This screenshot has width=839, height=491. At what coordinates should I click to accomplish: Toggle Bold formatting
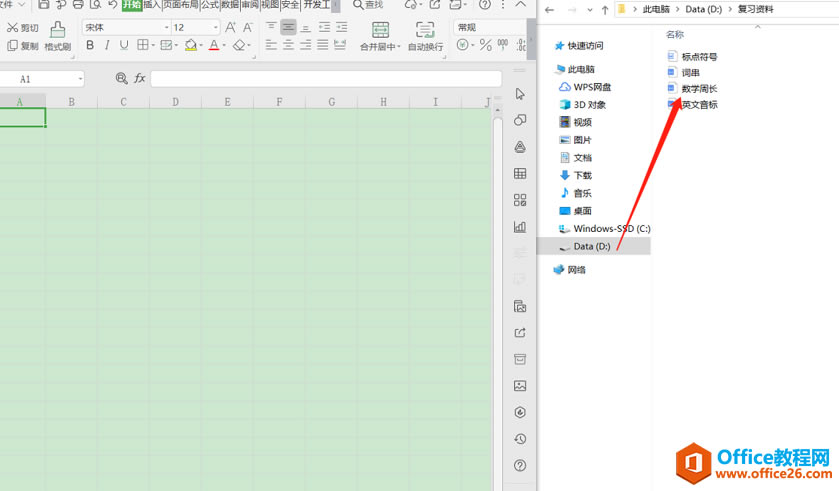pyautogui.click(x=90, y=45)
